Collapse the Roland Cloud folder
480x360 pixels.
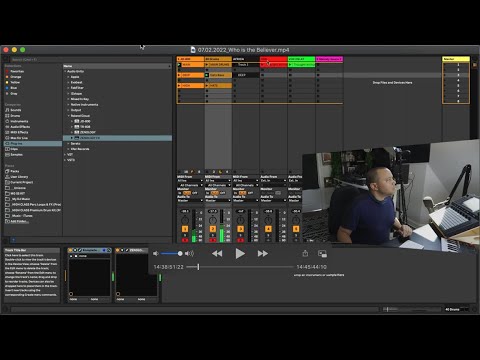point(68,116)
